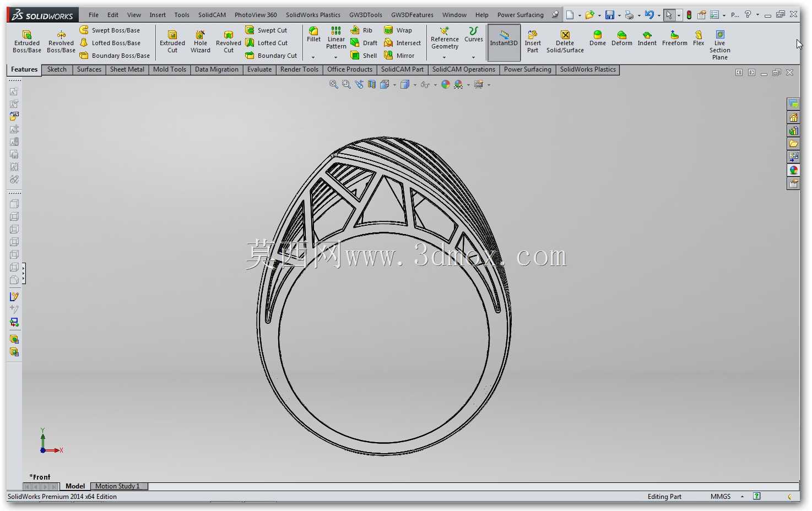812x511 pixels.
Task: Select the Mirror feature
Action: (399, 56)
